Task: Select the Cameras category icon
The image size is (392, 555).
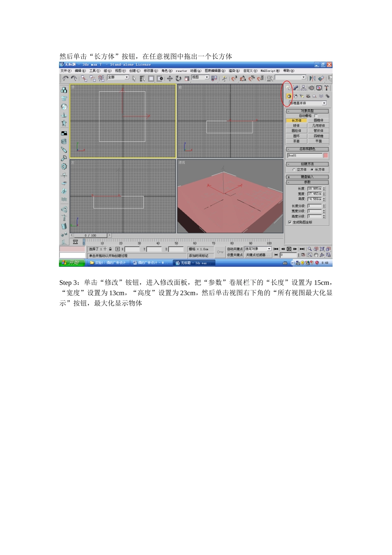Action: (x=308, y=96)
